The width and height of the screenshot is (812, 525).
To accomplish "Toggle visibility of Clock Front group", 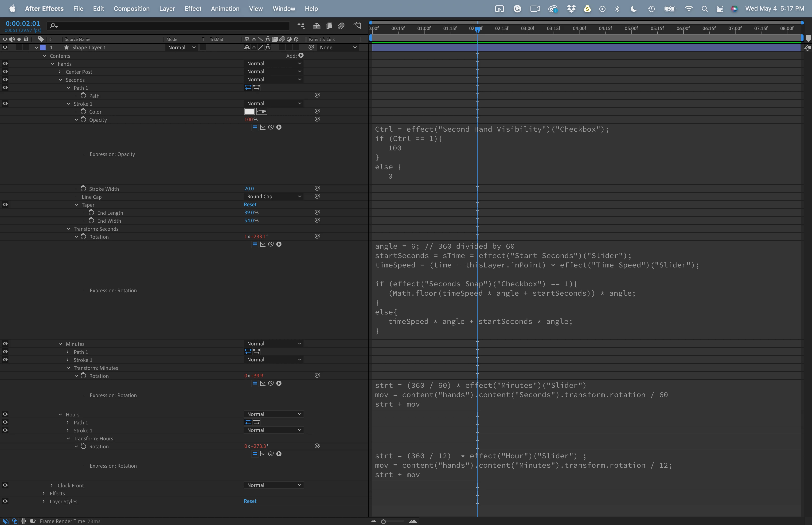I will (5, 485).
